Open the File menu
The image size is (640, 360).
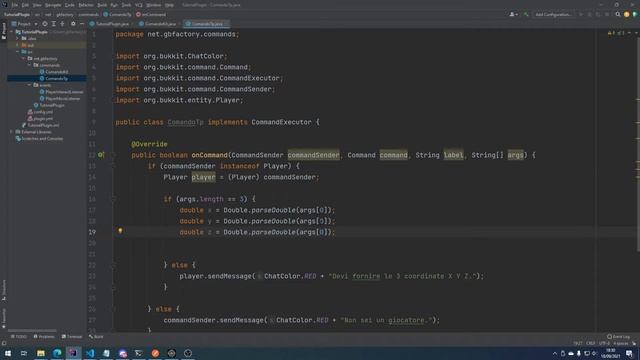(15, 5)
